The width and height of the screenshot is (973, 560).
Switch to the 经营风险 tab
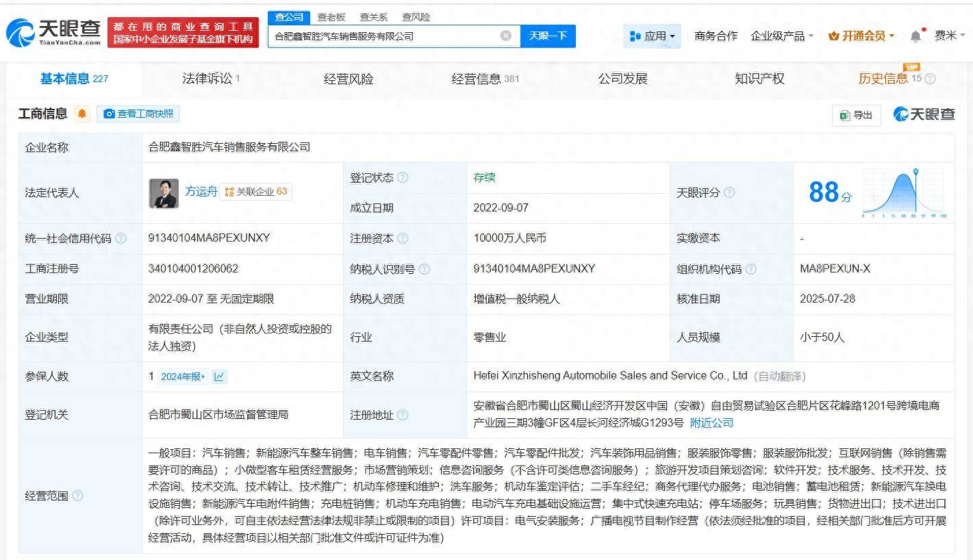pos(349,79)
